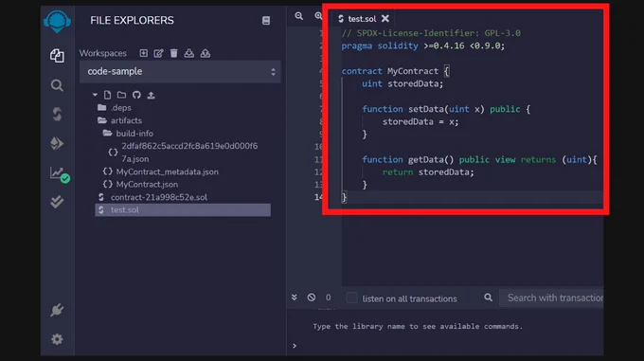Screen dimensions: 644x361
Task: Click the SPDX-License-Identifier comment line
Action: coord(431,33)
